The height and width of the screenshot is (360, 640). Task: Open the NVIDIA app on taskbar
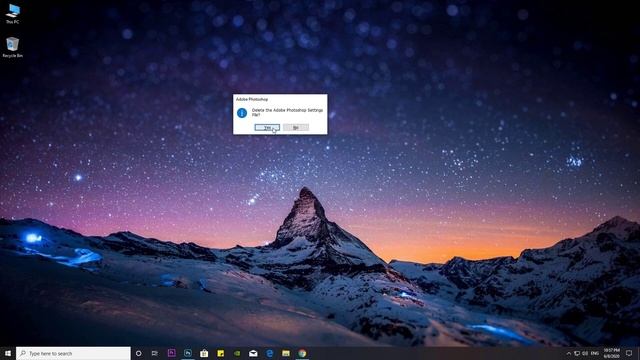(x=237, y=353)
